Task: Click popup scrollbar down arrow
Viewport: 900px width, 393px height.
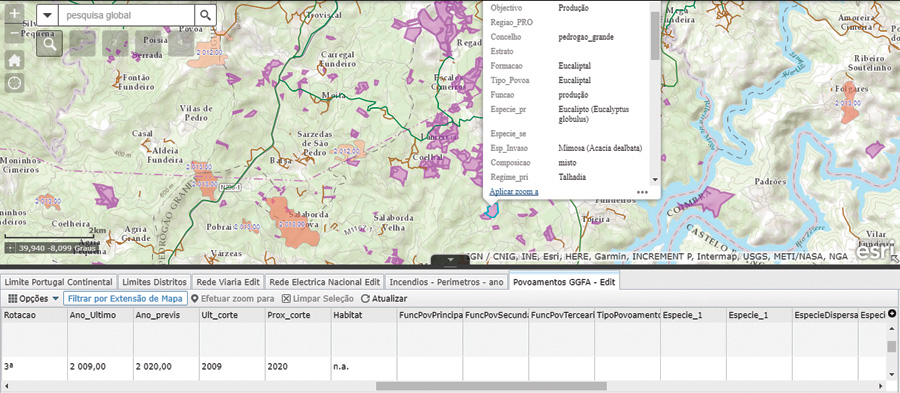Action: point(655,181)
